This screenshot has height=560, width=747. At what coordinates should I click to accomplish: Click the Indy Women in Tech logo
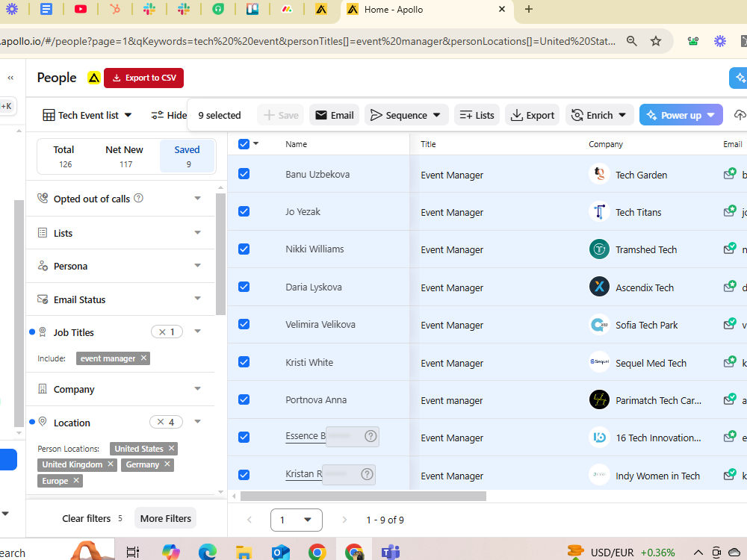pos(599,475)
